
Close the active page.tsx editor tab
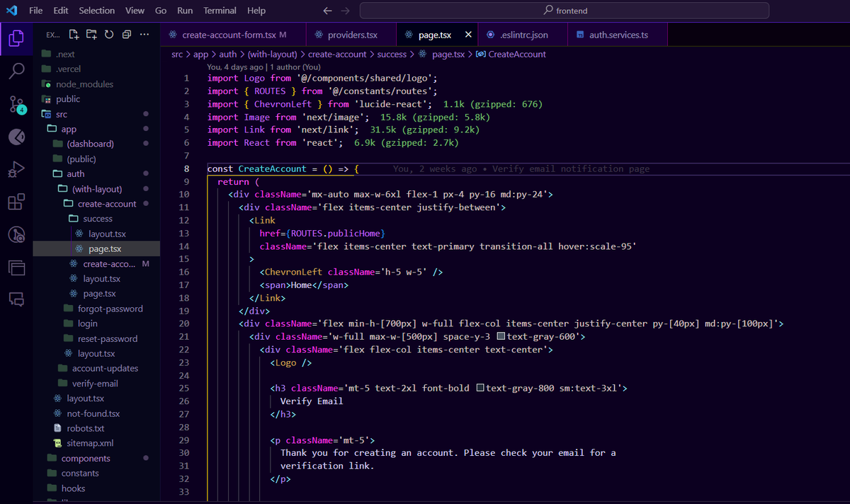(x=468, y=35)
